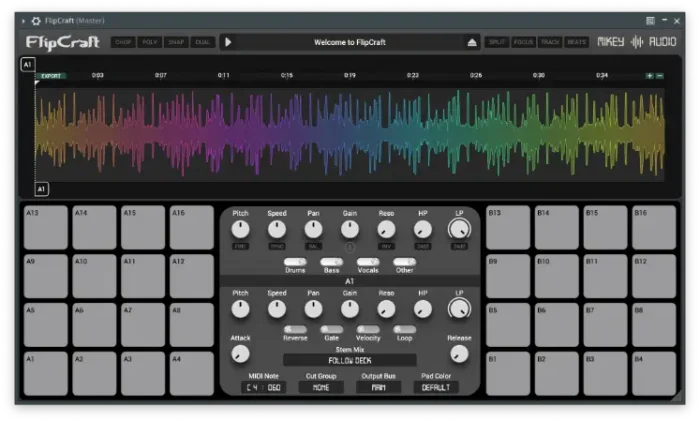This screenshot has height=422, width=700.
Task: Select the SPLIT tab in the top bar
Action: click(x=496, y=42)
